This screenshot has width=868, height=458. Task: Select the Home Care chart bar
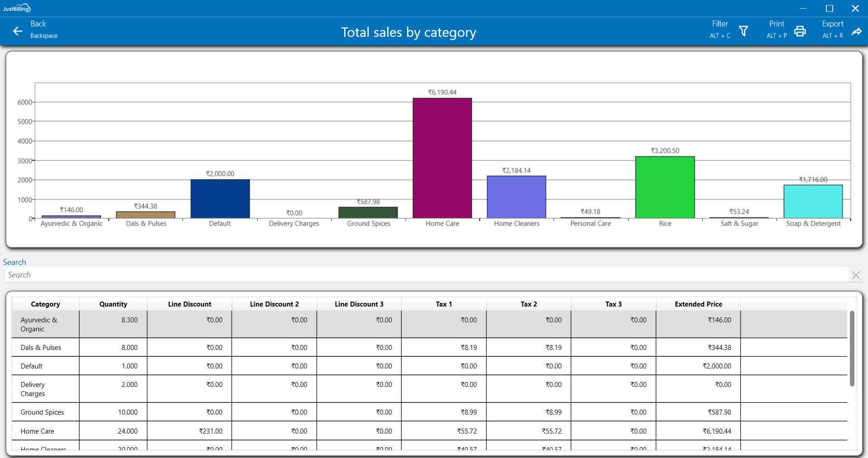[442, 158]
